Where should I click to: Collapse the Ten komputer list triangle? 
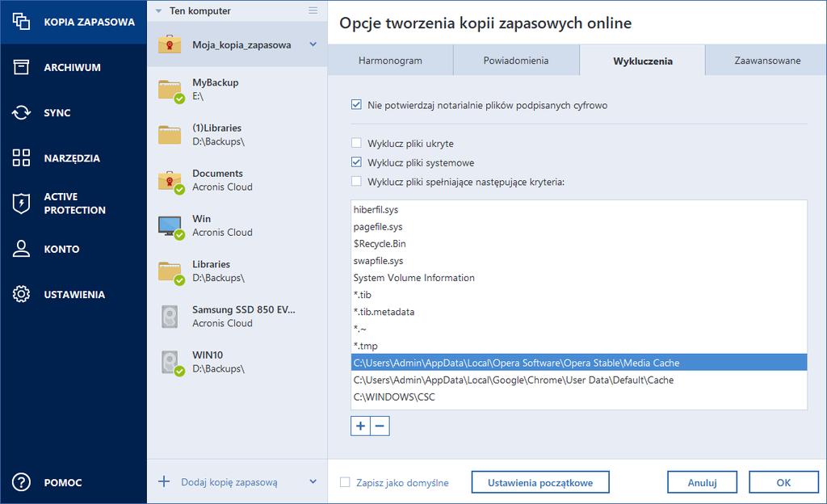coord(159,10)
